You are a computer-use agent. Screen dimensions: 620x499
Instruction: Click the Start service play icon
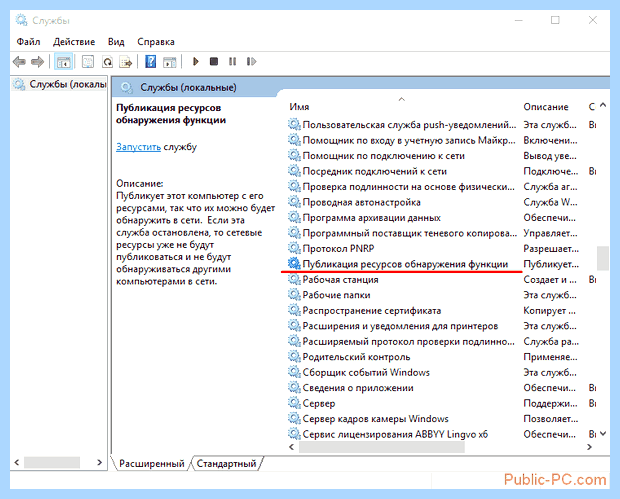coord(195,62)
